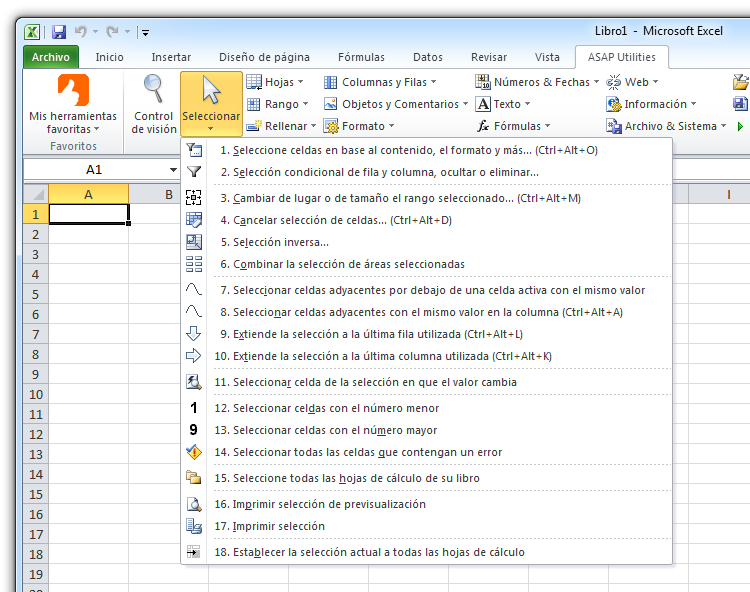Open the Texto dropdown in ASAP ribbon
The height and width of the screenshot is (592, 750).
click(503, 104)
